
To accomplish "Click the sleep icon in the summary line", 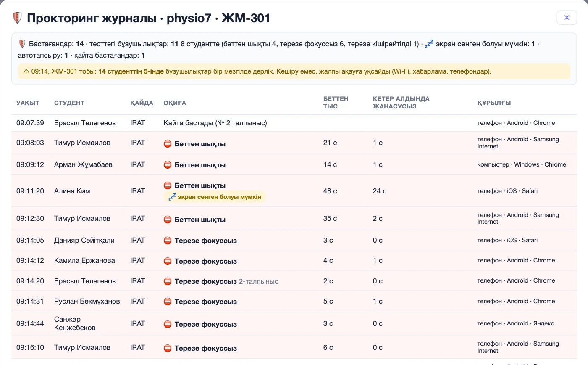I will 429,44.
